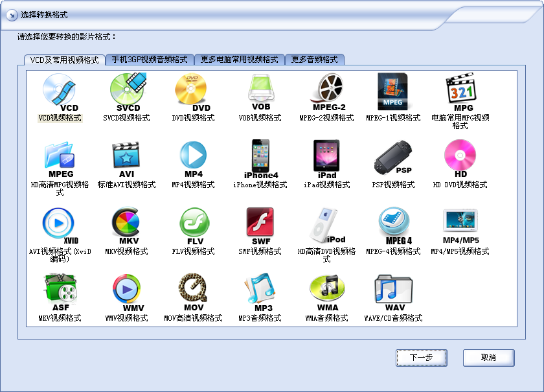Choose the WMA audio format icon
The width and height of the screenshot is (544, 392).
point(327,293)
